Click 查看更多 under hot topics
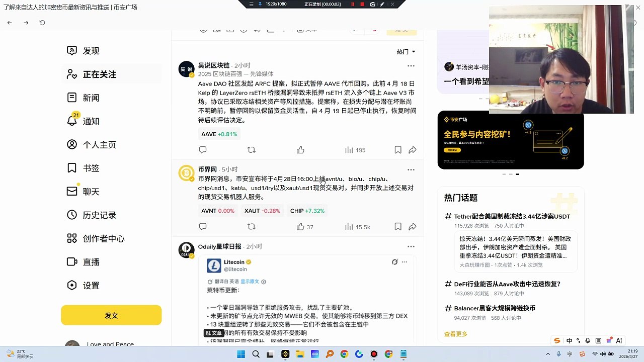644x362 pixels. [456, 334]
